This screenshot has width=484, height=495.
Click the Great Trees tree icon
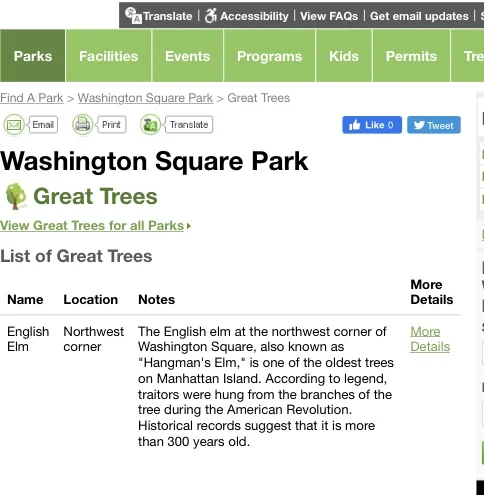[x=16, y=196]
